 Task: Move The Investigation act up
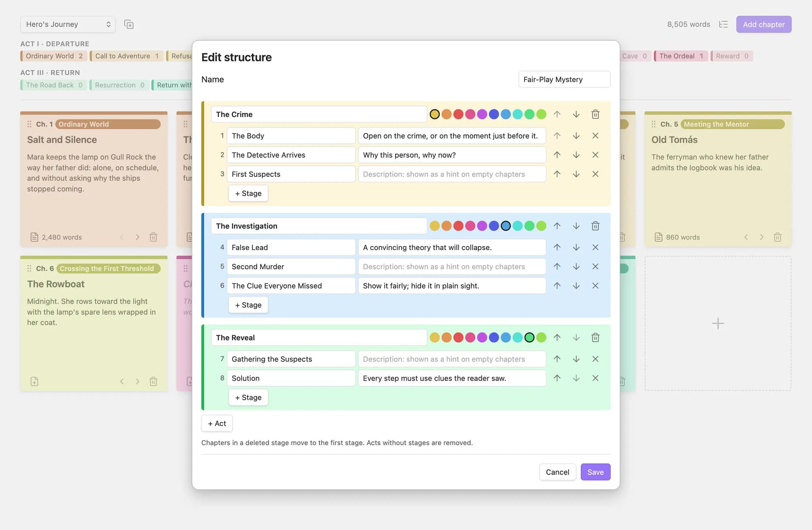pyautogui.click(x=557, y=226)
